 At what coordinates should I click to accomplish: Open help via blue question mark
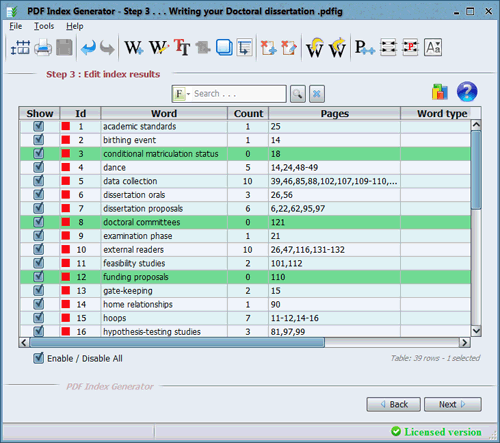tap(467, 91)
